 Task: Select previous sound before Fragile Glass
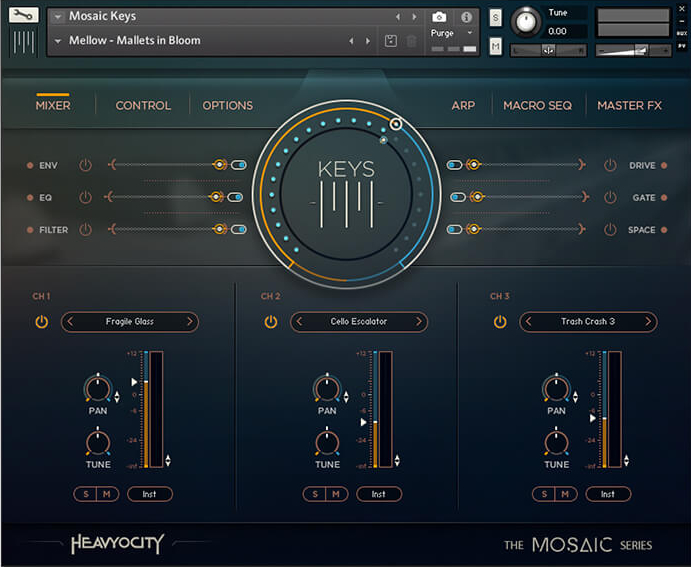pos(70,322)
